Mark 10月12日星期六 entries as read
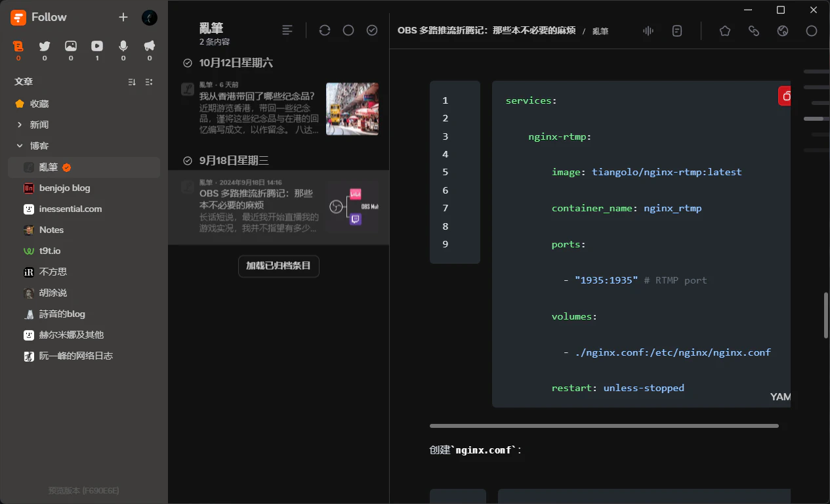 187,62
